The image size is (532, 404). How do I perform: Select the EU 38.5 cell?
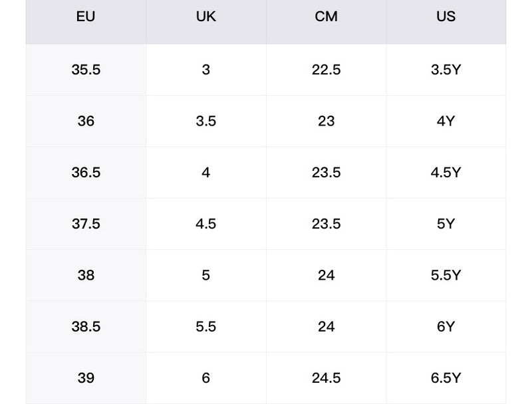point(86,327)
